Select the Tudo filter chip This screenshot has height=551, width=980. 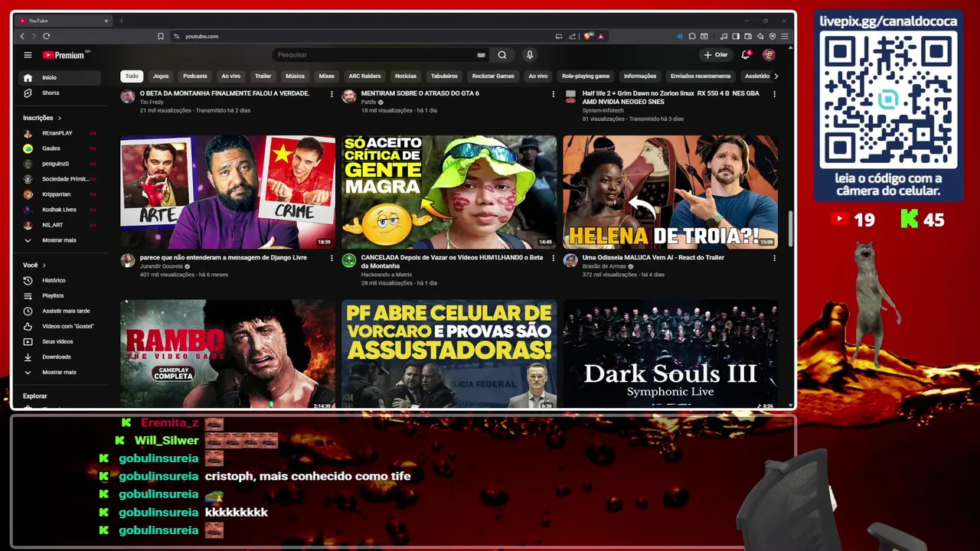(x=132, y=77)
